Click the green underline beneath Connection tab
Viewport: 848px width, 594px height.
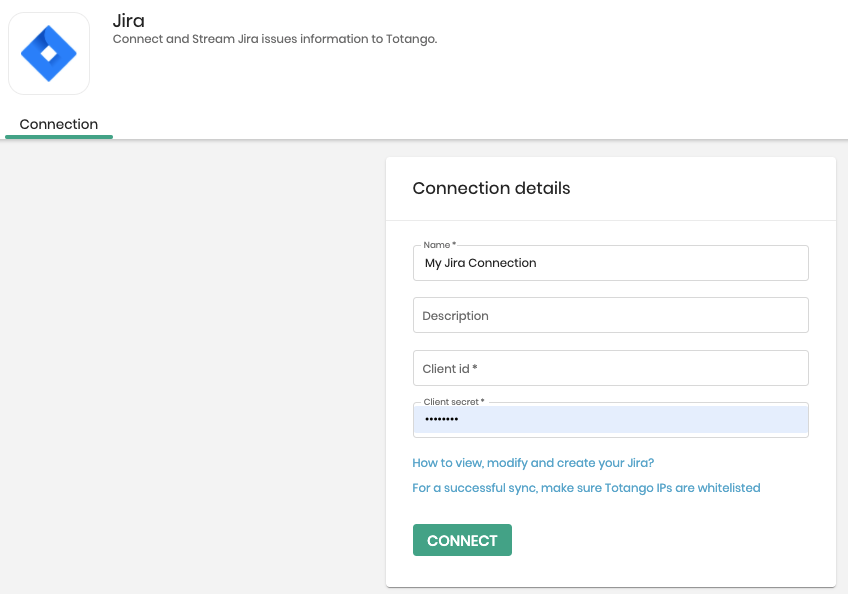[x=59, y=137]
